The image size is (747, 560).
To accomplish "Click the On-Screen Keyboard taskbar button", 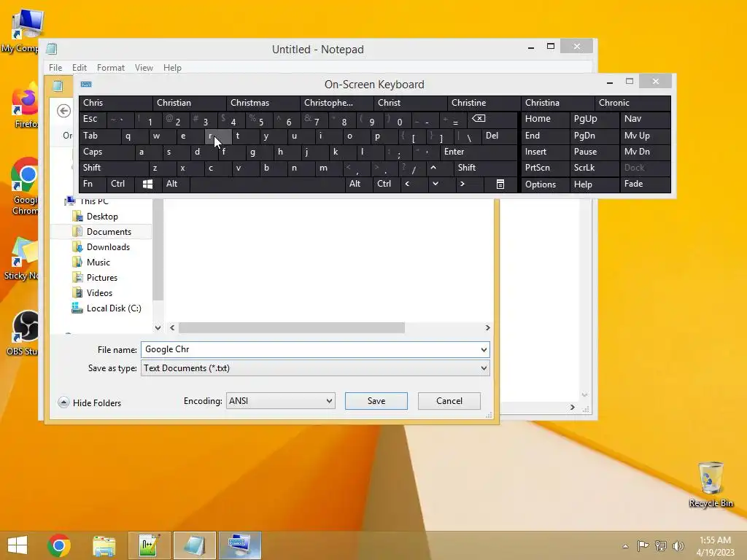I will point(240,545).
